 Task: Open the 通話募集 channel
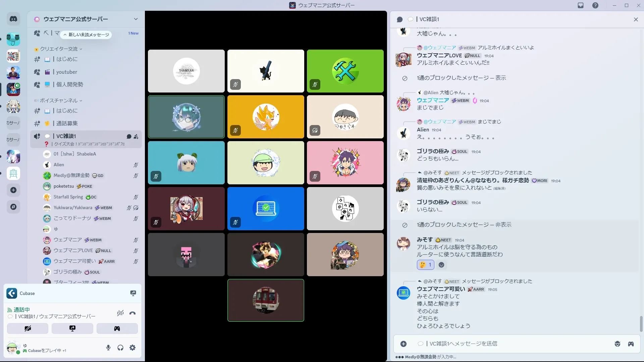point(67,123)
